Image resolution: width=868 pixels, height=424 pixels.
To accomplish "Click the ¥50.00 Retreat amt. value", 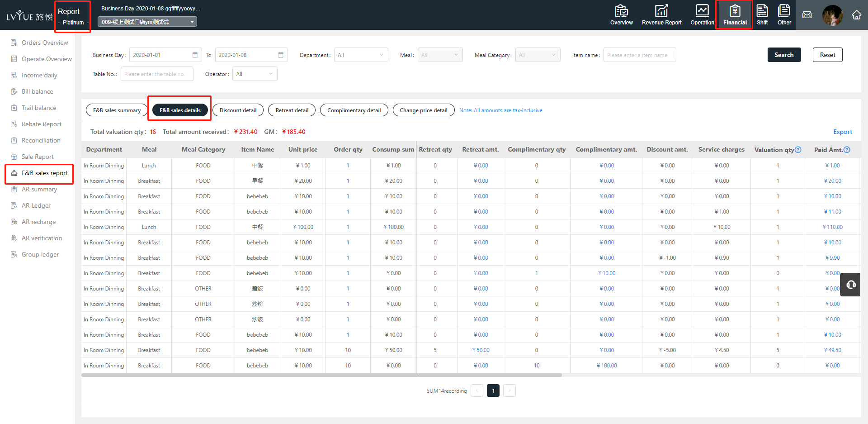I will [481, 350].
